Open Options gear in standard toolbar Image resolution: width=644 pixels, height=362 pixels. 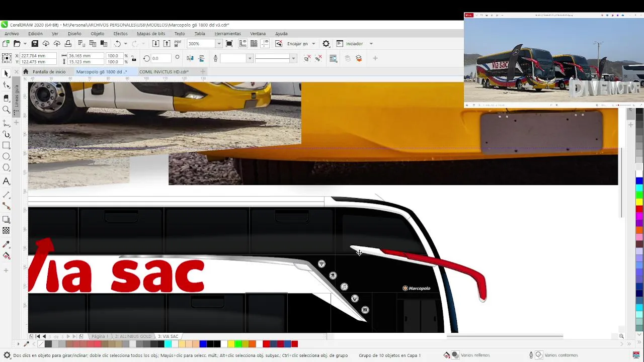click(x=326, y=44)
